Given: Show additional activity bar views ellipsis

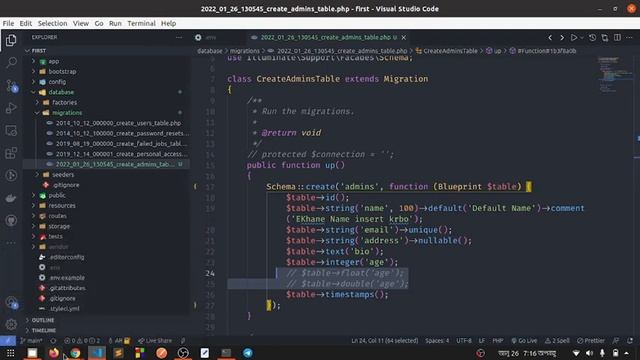Looking at the screenshot, I should 11,243.
